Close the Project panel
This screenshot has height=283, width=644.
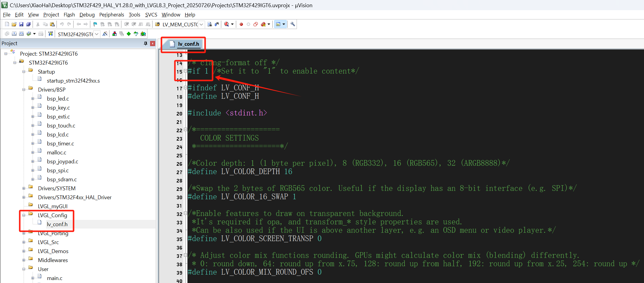pyautogui.click(x=152, y=43)
